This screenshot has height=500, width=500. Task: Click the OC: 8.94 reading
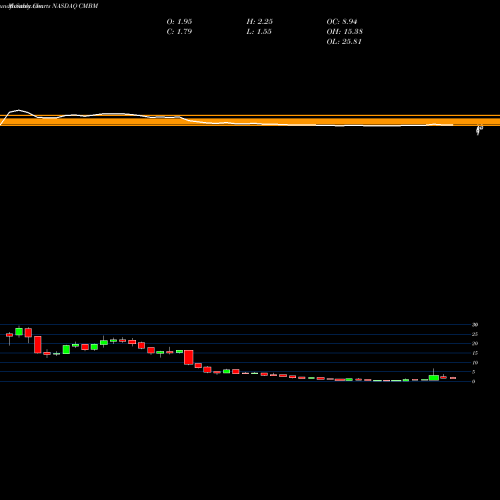(x=342, y=22)
